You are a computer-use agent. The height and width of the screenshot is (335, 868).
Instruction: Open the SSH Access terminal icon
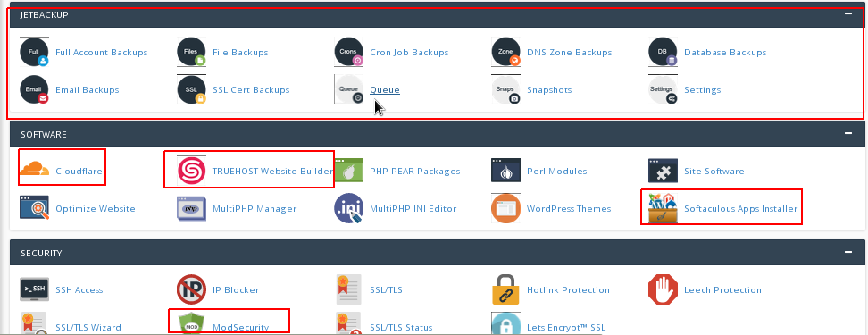point(34,289)
